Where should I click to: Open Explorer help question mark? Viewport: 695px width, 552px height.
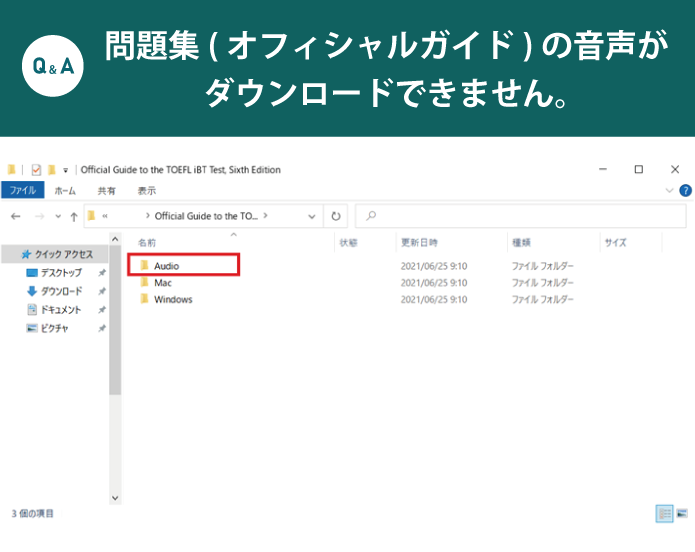tap(685, 191)
